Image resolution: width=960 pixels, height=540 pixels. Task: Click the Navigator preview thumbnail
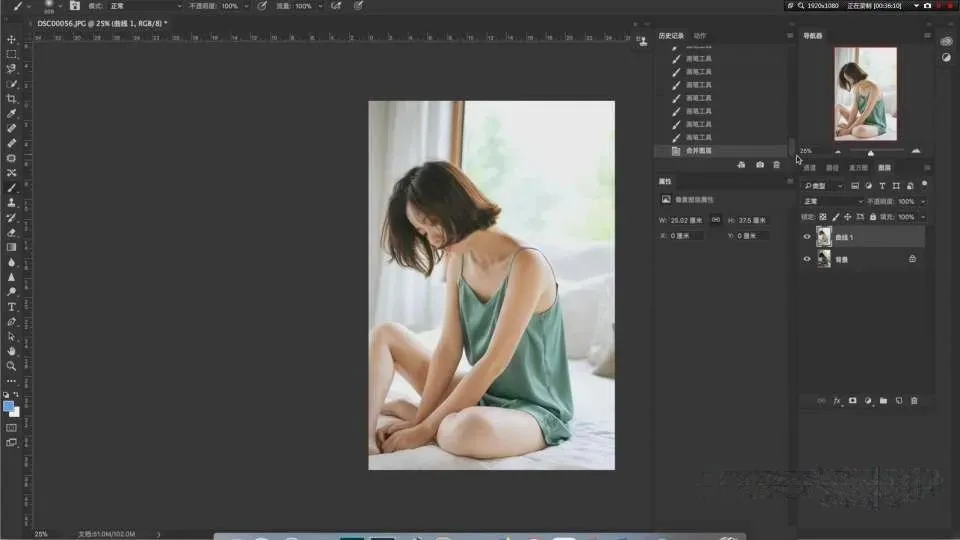coord(865,95)
